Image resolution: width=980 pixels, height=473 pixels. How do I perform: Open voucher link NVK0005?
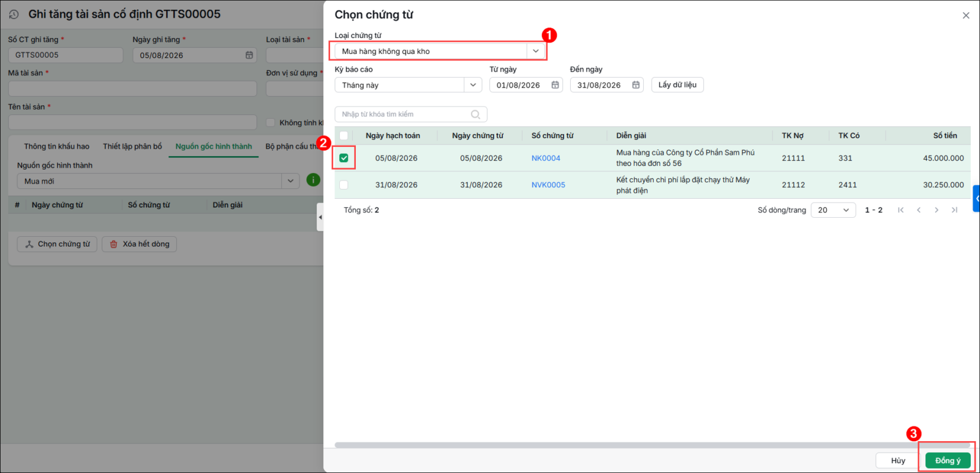pos(548,185)
